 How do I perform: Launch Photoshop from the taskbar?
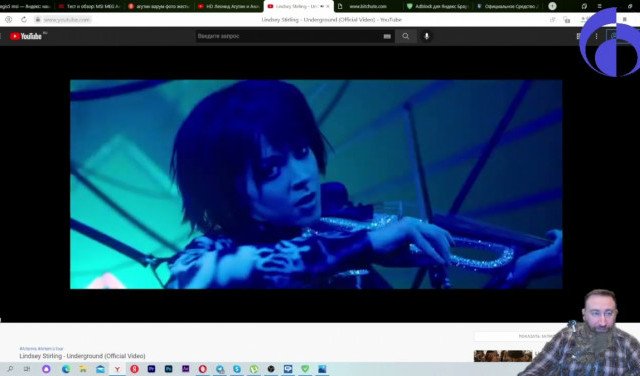point(169,369)
